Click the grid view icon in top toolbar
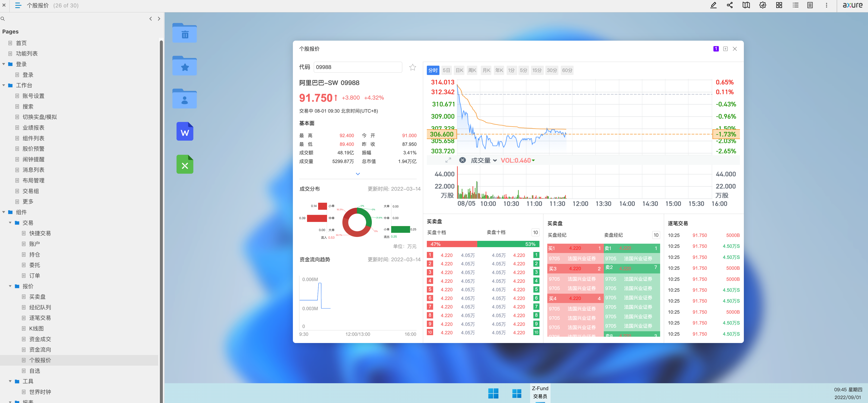The image size is (868, 403). click(x=779, y=5)
